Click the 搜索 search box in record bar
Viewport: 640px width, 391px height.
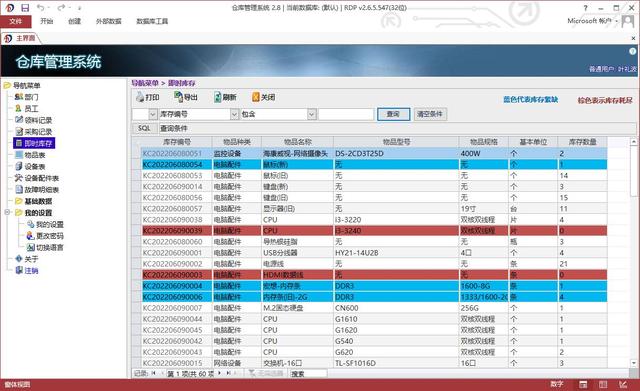tap(308, 373)
